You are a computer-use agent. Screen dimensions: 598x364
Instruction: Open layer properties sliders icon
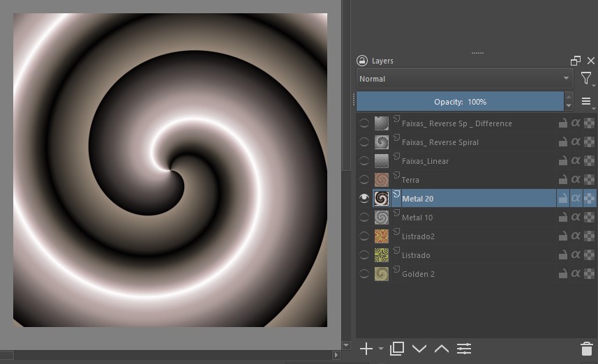point(464,349)
